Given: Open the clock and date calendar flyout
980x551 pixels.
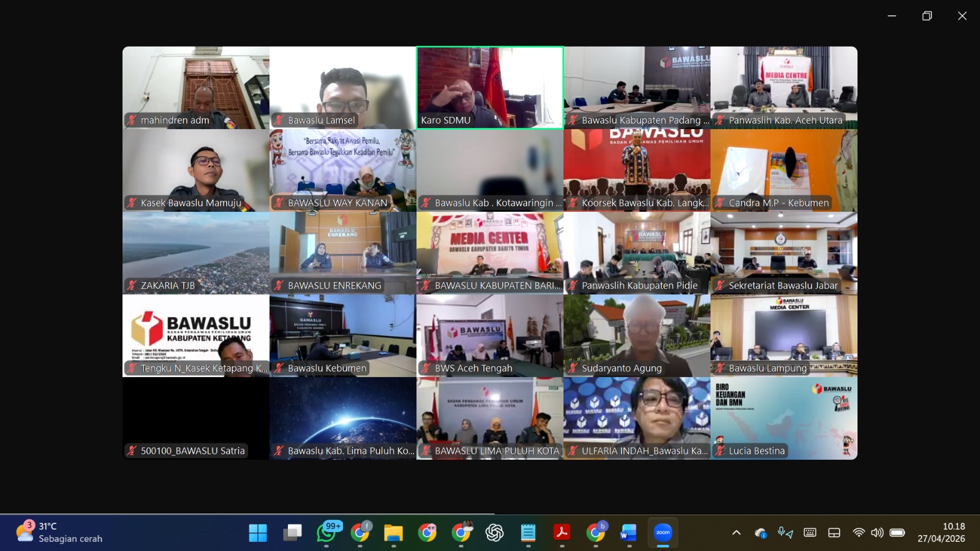Looking at the screenshot, I should pyautogui.click(x=941, y=533).
